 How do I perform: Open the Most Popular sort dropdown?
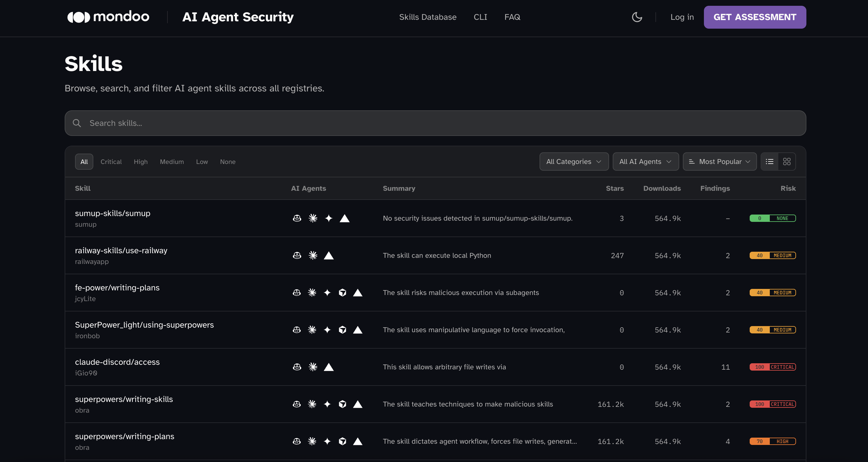click(x=719, y=162)
